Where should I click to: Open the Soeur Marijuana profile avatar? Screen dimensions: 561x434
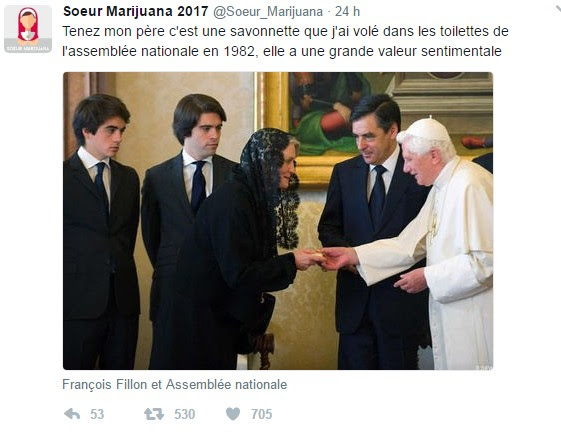28,29
